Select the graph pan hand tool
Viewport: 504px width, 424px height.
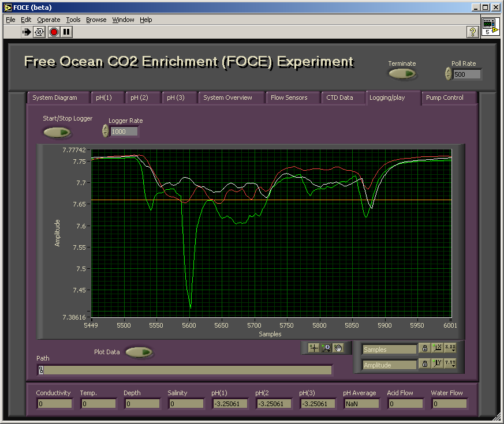(x=338, y=348)
